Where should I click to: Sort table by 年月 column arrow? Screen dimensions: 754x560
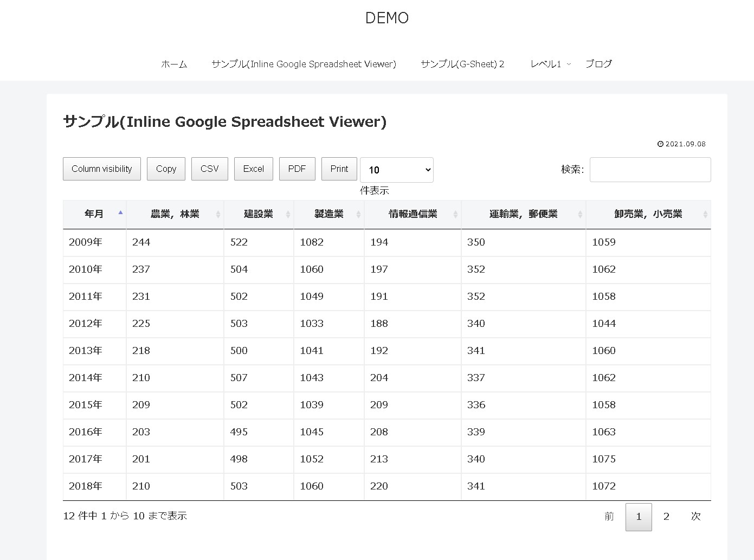(120, 213)
